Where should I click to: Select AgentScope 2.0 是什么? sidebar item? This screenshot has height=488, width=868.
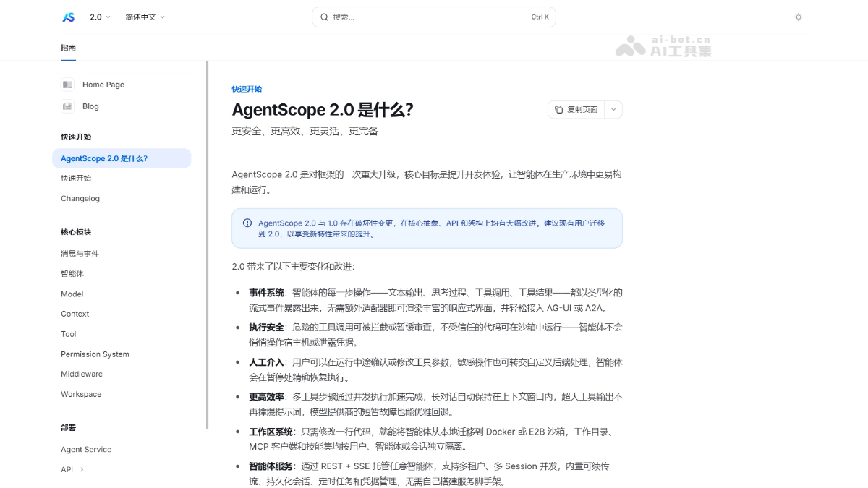pyautogui.click(x=122, y=158)
